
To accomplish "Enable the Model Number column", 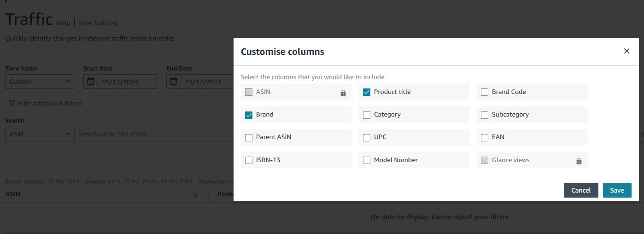I will tap(367, 160).
